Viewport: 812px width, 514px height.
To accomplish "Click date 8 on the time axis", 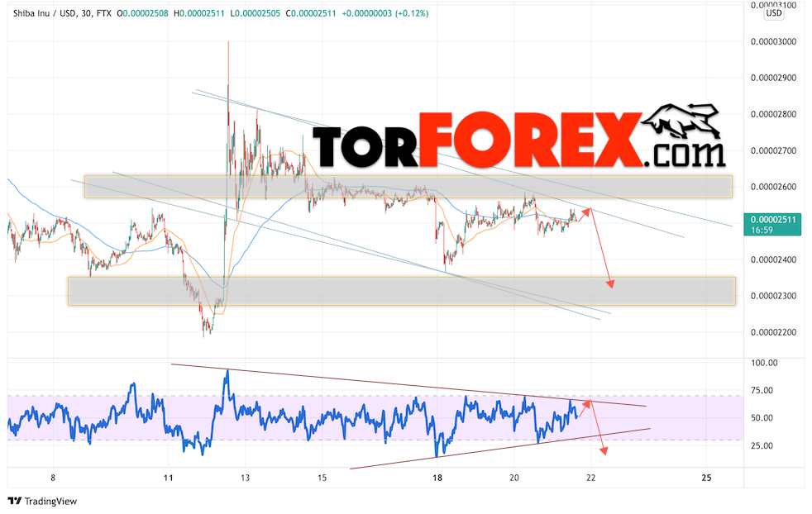I will click(x=53, y=478).
